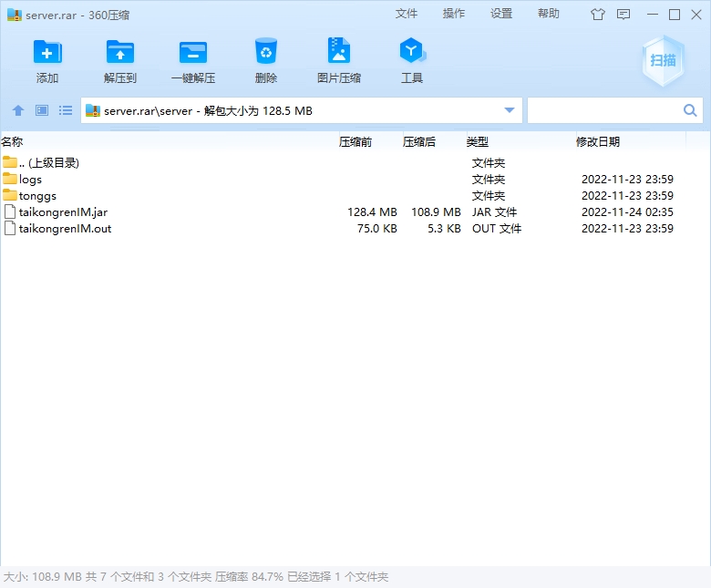Click the 扫描 (Scan) hexagon button
Viewport: 711px width, 588px height.
(663, 61)
